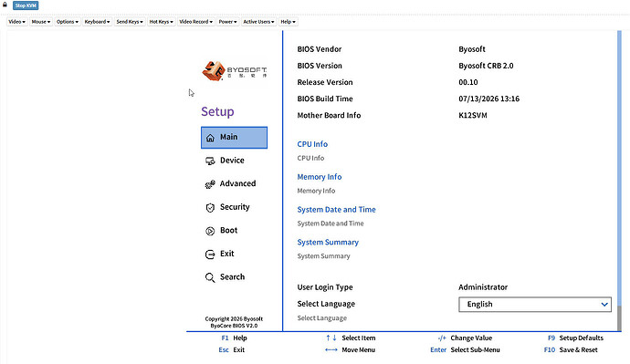Click the Change Value hint

pyautogui.click(x=466, y=338)
